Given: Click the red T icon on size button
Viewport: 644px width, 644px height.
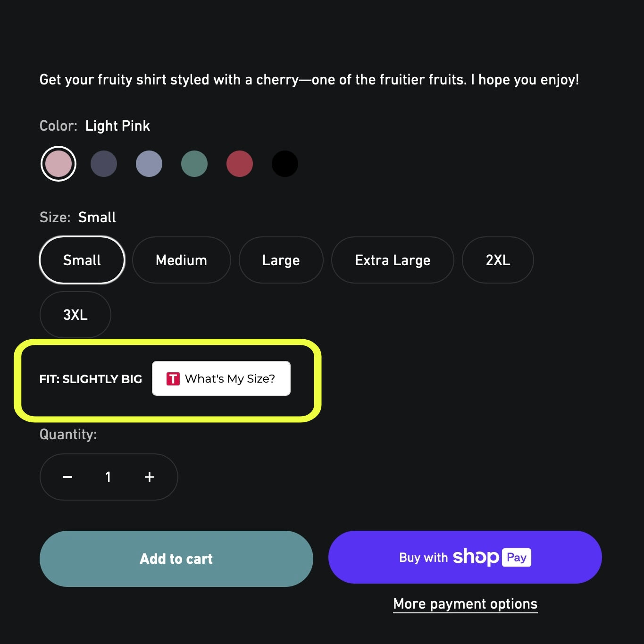Looking at the screenshot, I should point(173,378).
